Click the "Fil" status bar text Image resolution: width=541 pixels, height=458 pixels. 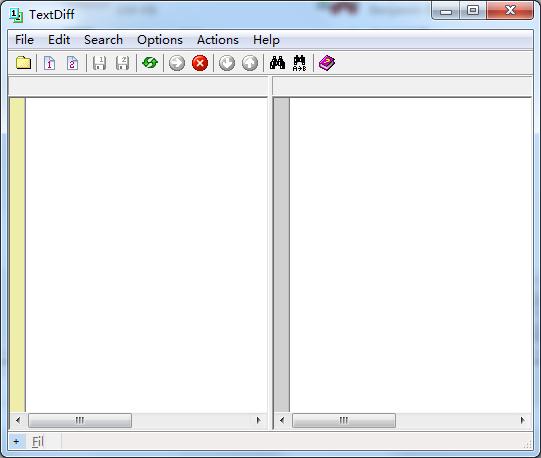[38, 442]
